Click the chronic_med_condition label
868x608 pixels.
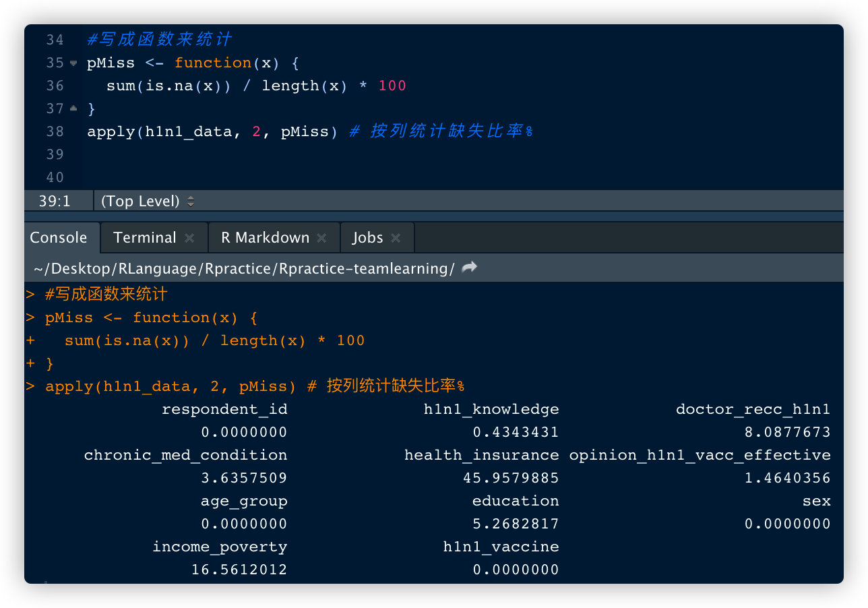click(x=186, y=455)
